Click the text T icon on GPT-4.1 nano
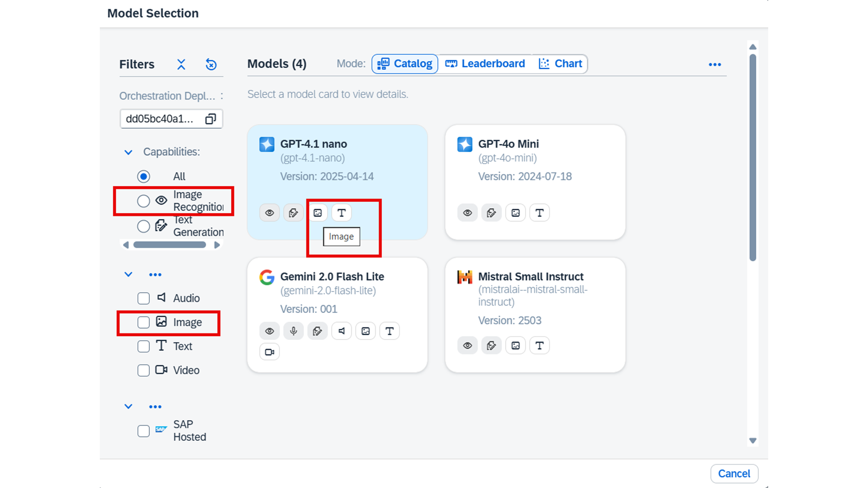868x488 pixels. coord(341,213)
